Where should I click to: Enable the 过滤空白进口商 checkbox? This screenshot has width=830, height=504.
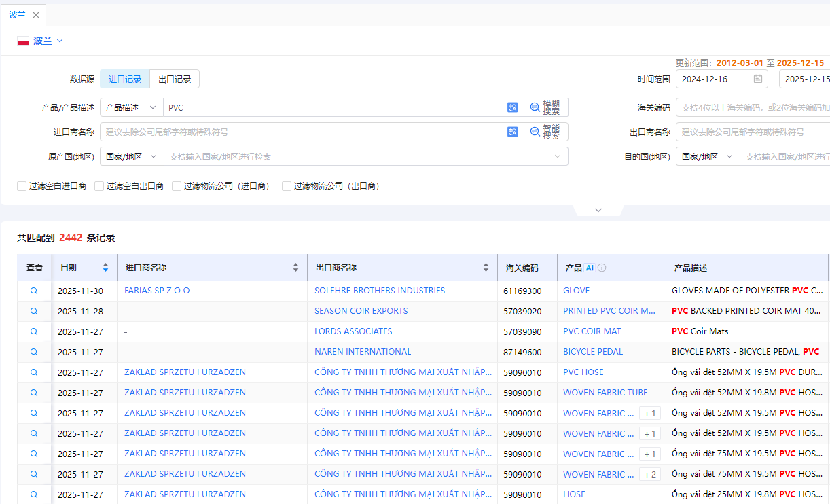[21, 185]
